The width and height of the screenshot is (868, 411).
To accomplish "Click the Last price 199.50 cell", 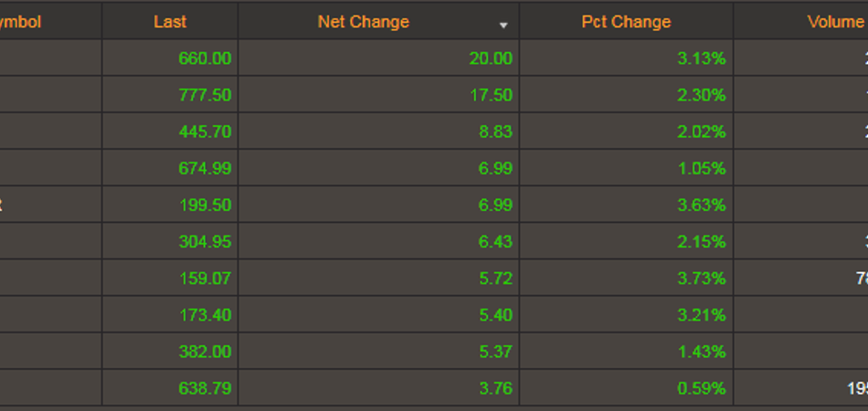I will (x=205, y=205).
